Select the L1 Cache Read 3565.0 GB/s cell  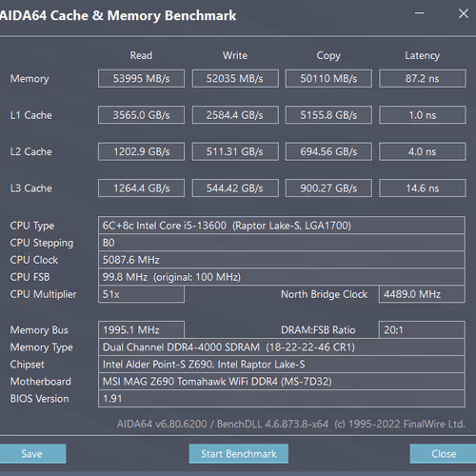[x=141, y=115]
